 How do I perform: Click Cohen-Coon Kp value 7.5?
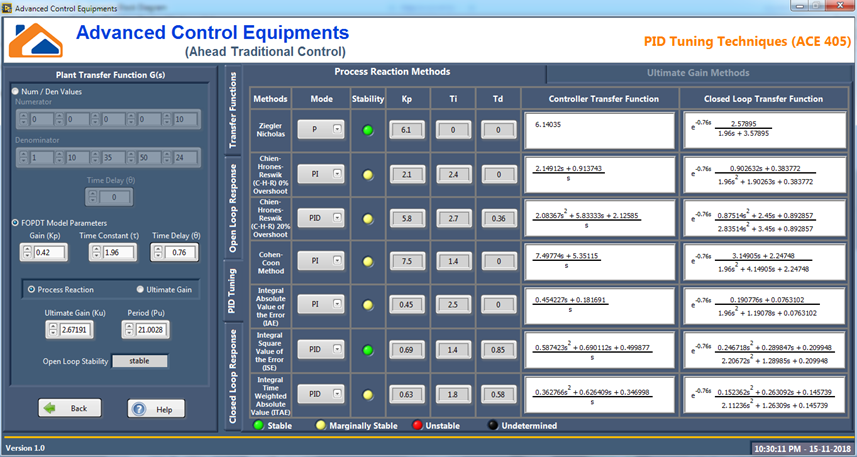(406, 261)
